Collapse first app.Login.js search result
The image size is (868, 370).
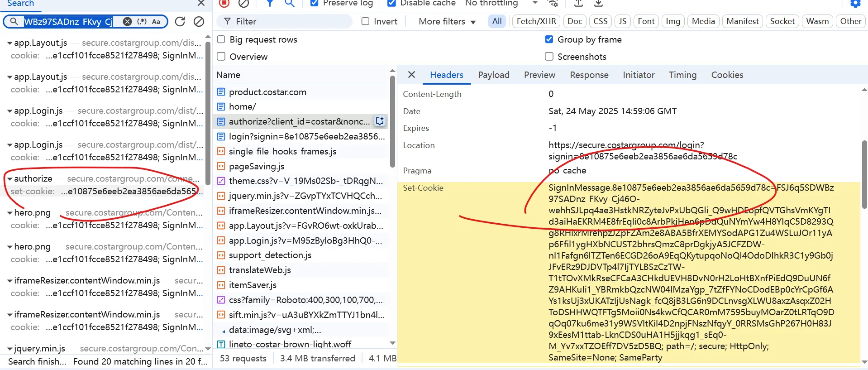[x=10, y=111]
